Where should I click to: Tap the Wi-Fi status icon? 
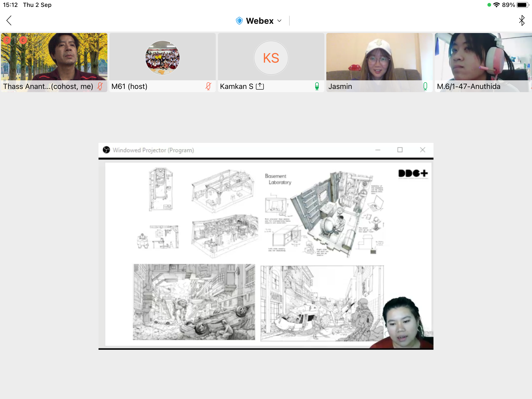pyautogui.click(x=497, y=5)
